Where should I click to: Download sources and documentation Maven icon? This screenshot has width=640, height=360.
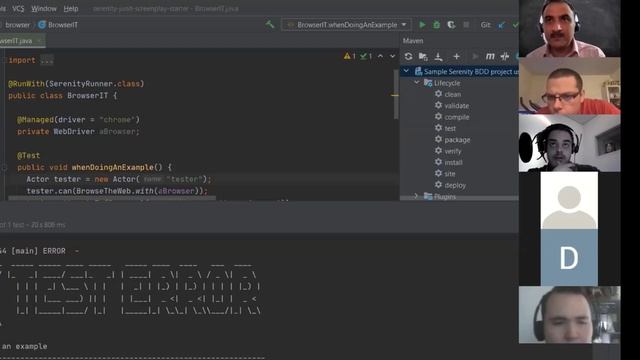tap(438, 56)
